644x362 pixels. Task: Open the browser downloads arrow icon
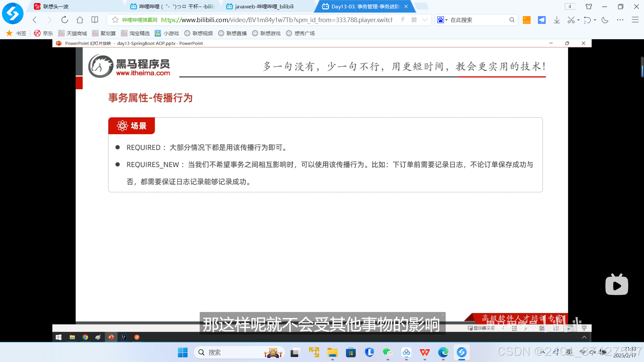point(557,20)
